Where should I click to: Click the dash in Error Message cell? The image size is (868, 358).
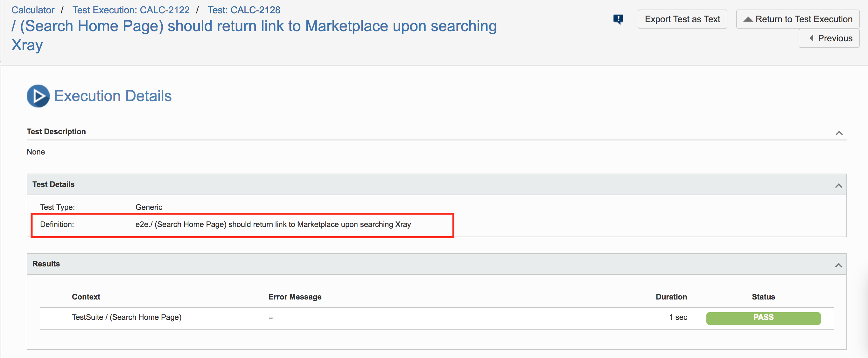pyautogui.click(x=270, y=318)
